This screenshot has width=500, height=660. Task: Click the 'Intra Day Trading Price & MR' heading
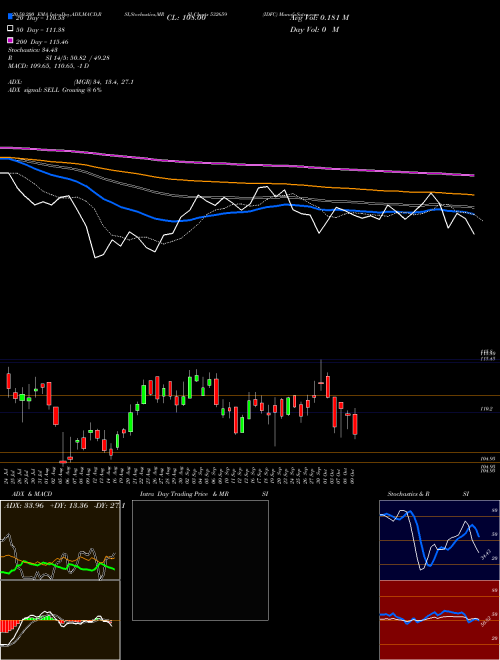coord(184,494)
